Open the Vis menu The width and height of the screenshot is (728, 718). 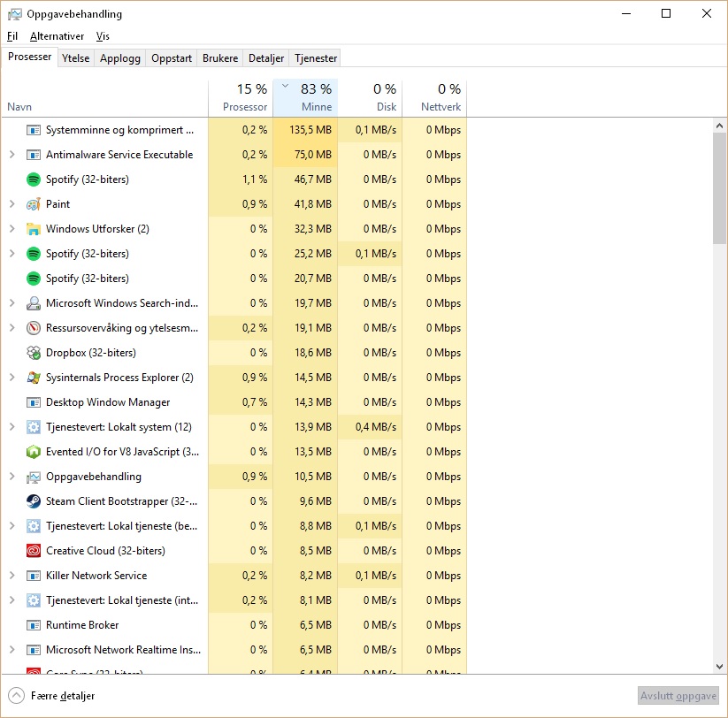tap(103, 36)
